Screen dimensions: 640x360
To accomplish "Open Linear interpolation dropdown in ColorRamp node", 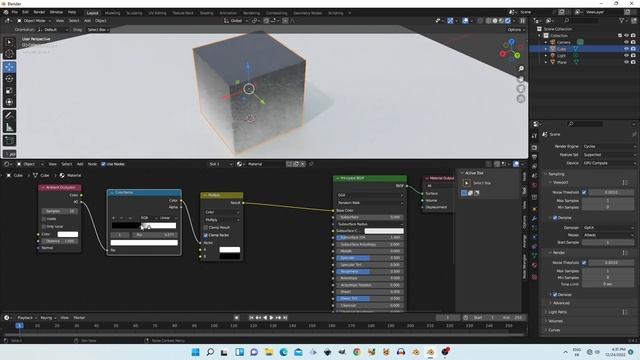I will tap(168, 218).
